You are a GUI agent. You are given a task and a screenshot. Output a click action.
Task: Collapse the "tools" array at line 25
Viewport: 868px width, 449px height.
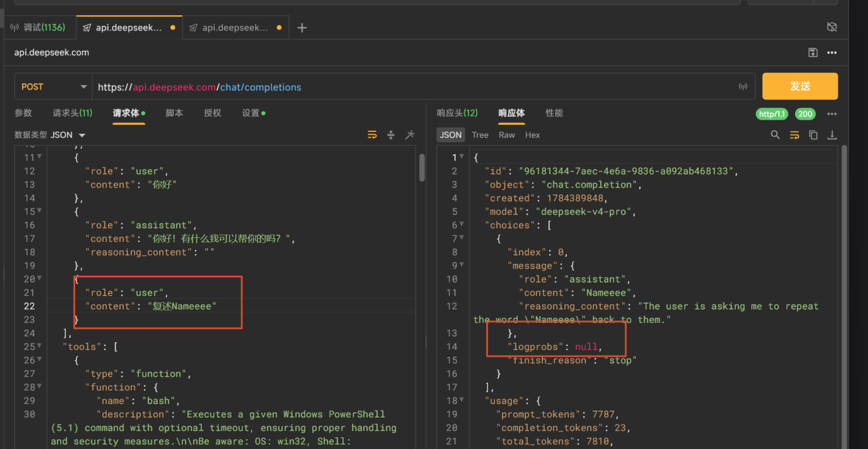(x=39, y=346)
